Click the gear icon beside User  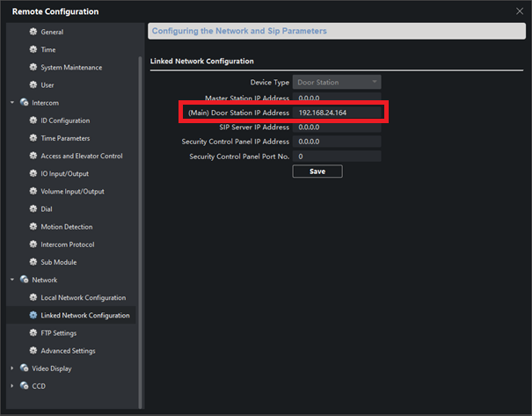pyautogui.click(x=33, y=85)
